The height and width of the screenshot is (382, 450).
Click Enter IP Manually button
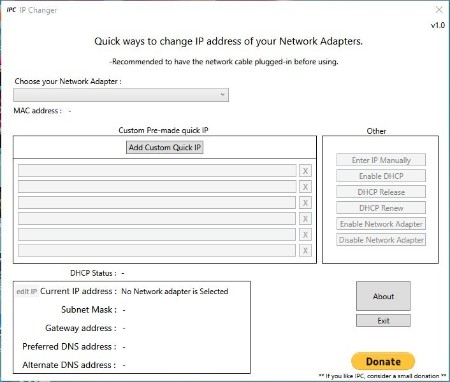click(381, 160)
